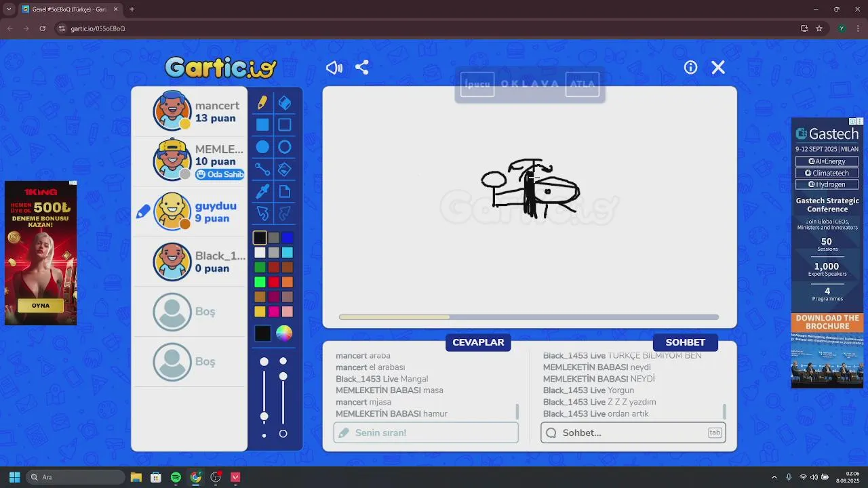Viewport: 868px width, 488px height.
Task: Pick the white color swatch
Action: (260, 253)
